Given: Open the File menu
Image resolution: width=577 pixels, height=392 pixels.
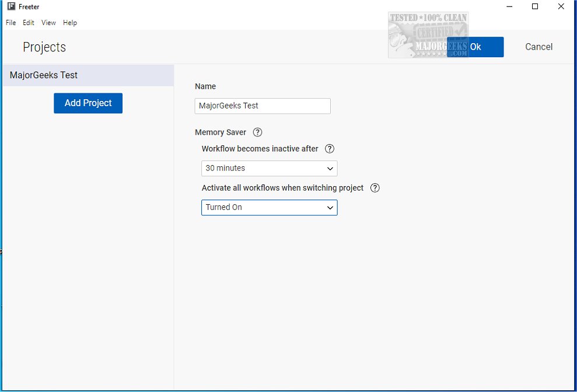Looking at the screenshot, I should (x=11, y=23).
